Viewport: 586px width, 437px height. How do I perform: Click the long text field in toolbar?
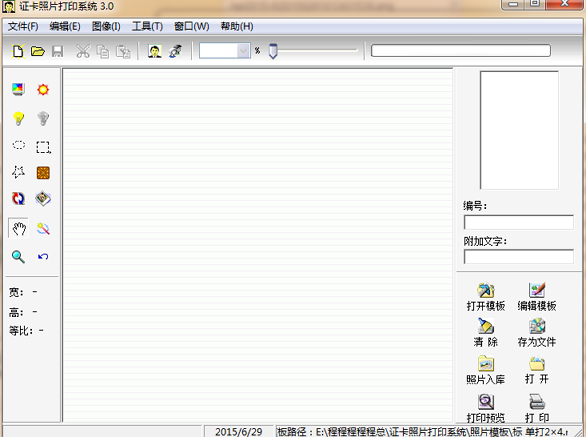click(x=461, y=51)
